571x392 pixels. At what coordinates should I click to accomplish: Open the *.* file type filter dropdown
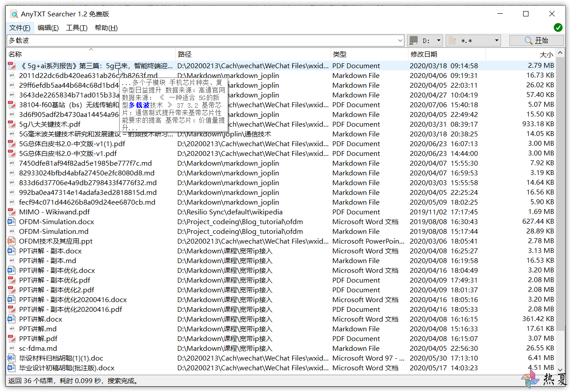[497, 41]
